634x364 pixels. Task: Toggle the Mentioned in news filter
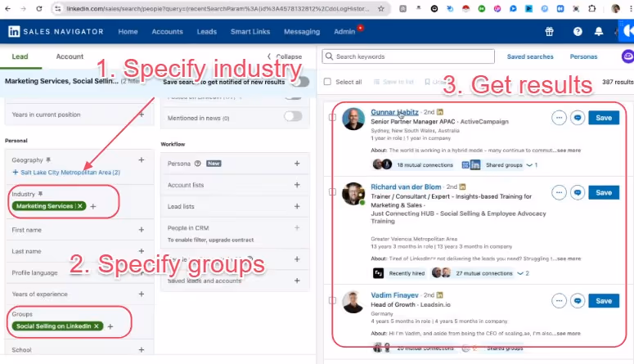click(293, 116)
